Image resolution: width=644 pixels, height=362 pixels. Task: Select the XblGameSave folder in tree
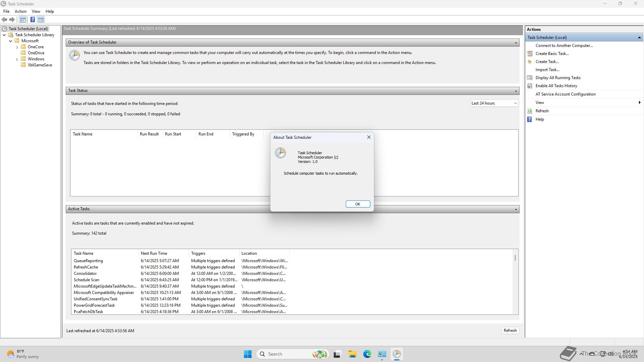[40, 65]
